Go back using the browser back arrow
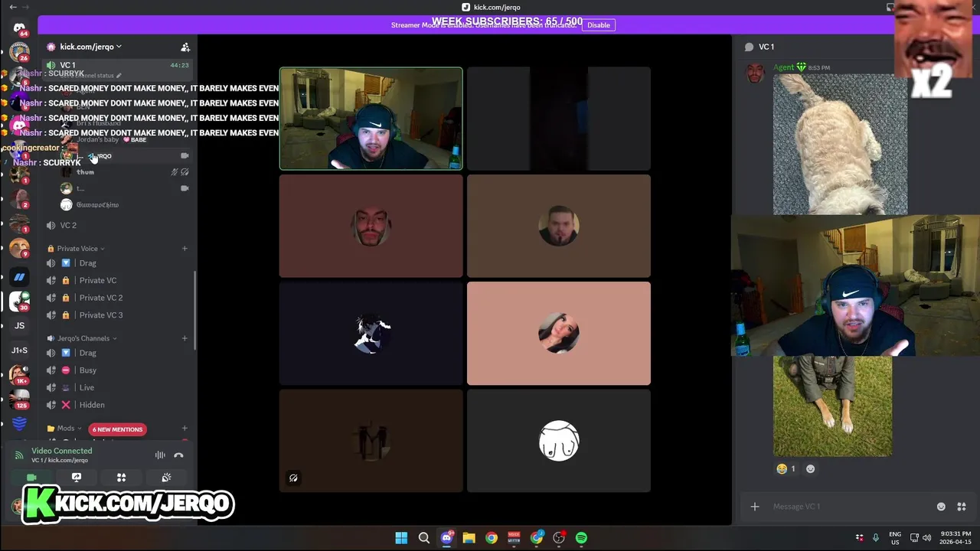The height and width of the screenshot is (551, 980). [12, 7]
